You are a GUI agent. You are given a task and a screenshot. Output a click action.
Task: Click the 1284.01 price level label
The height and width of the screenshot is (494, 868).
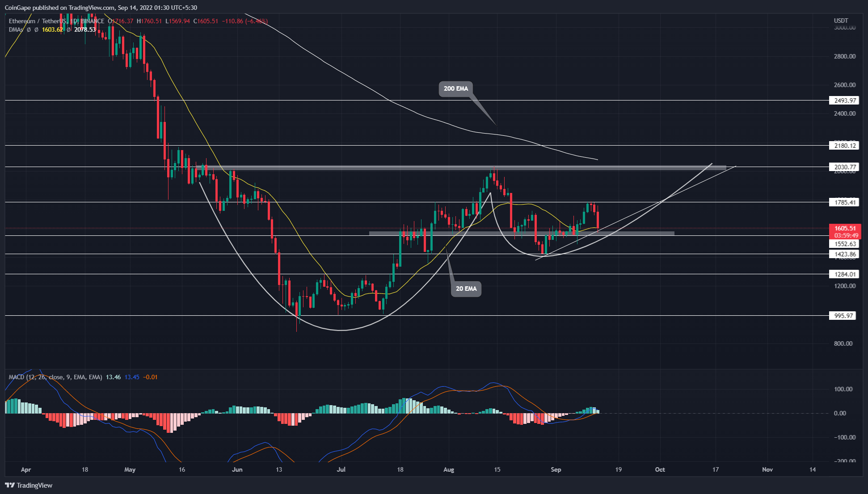pos(844,274)
